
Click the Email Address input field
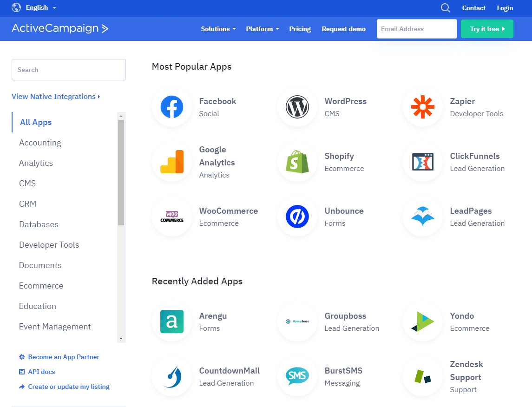pyautogui.click(x=417, y=29)
